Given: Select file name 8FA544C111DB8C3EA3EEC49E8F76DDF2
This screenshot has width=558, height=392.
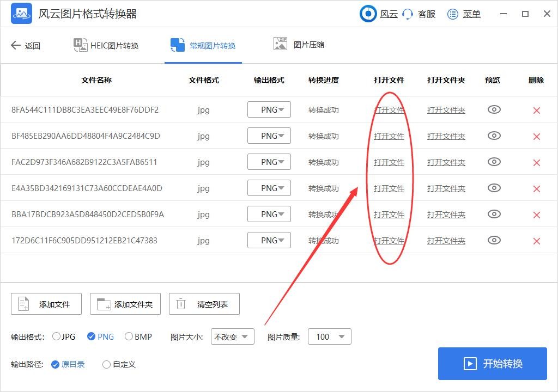Looking at the screenshot, I should coord(85,109).
